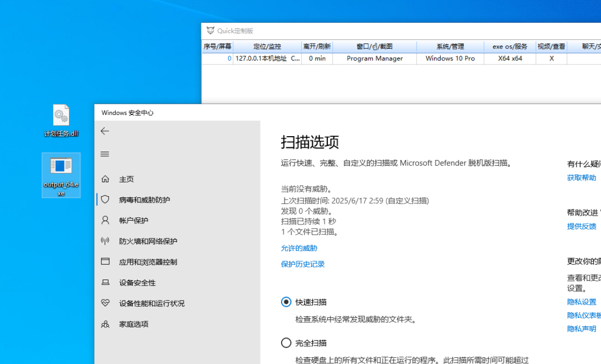Image resolution: width=601 pixels, height=364 pixels.
Task: Click the 系统/管理 column header
Action: pos(450,46)
